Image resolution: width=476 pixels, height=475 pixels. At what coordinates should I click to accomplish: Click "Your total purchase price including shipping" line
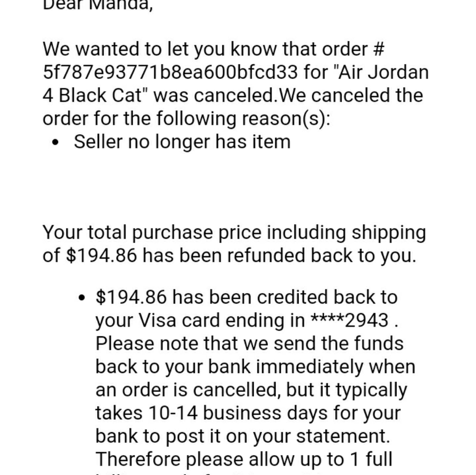tap(234, 232)
